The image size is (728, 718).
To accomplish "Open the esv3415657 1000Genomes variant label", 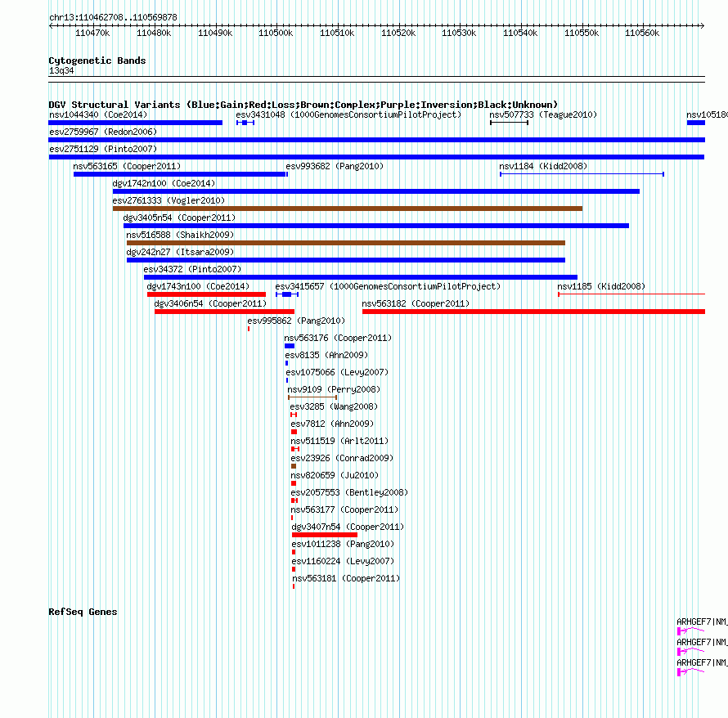I will click(389, 286).
